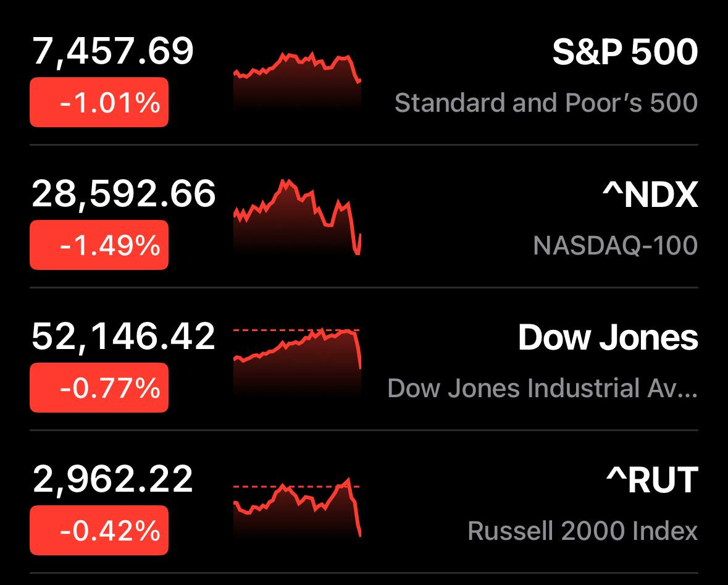Tap the 2,962.22 index price
This screenshot has width=728, height=585.
(x=113, y=479)
